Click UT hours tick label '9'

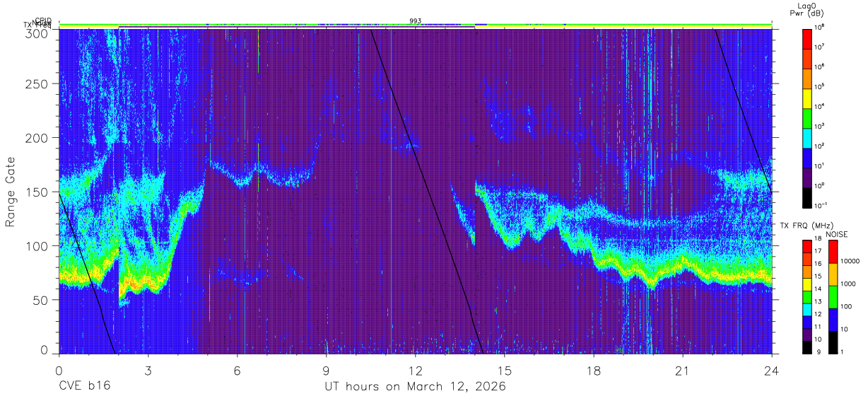[x=326, y=371]
